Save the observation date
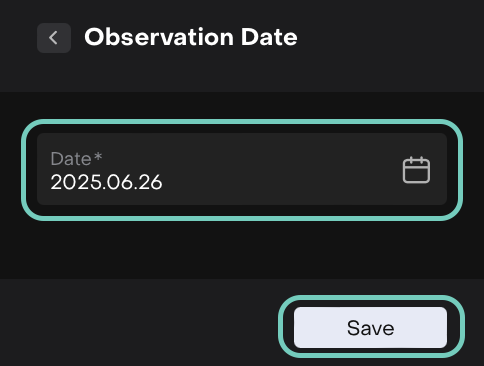Viewport: 484px width, 366px height. pyautogui.click(x=370, y=328)
